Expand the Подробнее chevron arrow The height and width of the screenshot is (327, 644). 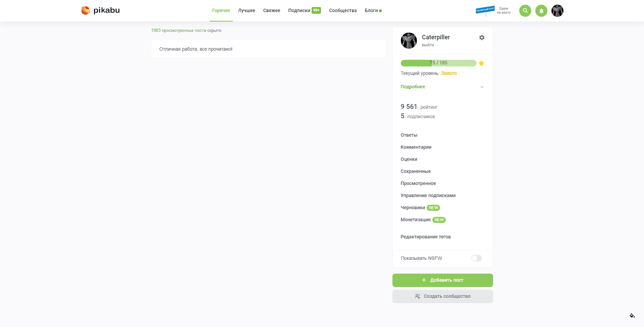coord(482,87)
